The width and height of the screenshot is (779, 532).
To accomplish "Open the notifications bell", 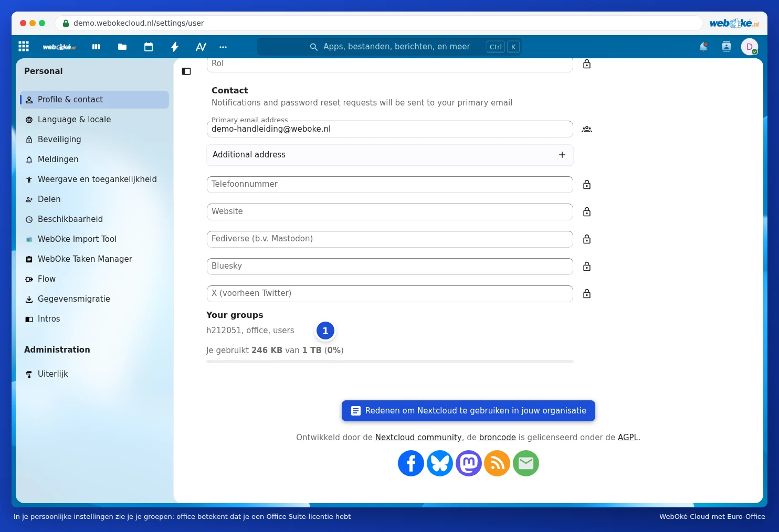I will (x=703, y=47).
